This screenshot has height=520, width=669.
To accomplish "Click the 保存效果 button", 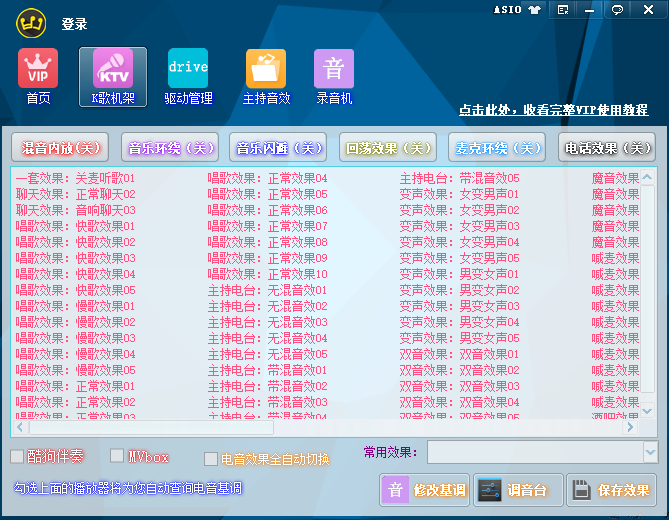I will click(611, 490).
